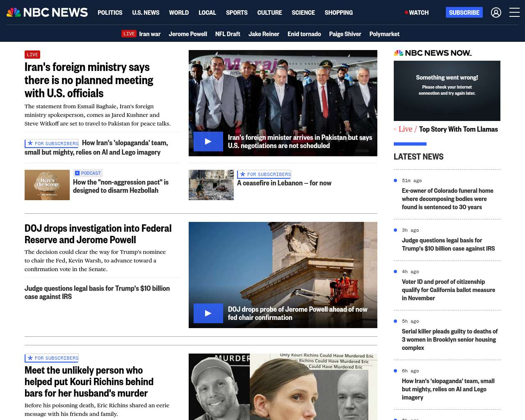Image resolution: width=525 pixels, height=420 pixels.
Task: Click the Top Story With Tom Llamas link
Action: 458,129
